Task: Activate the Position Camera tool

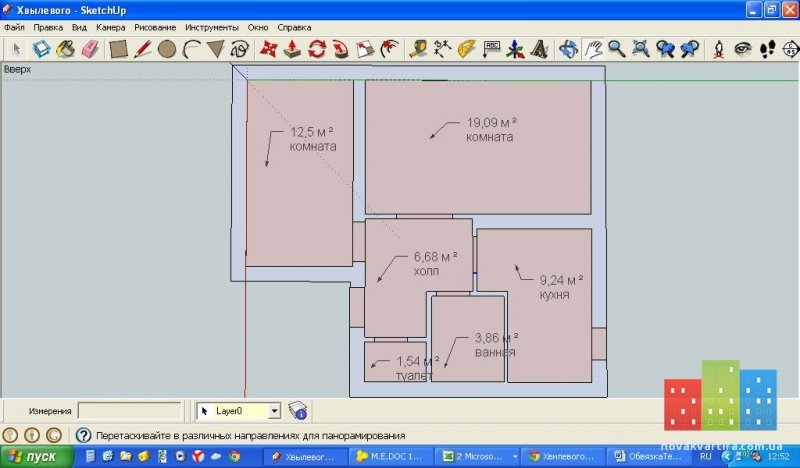Action: coord(718,50)
